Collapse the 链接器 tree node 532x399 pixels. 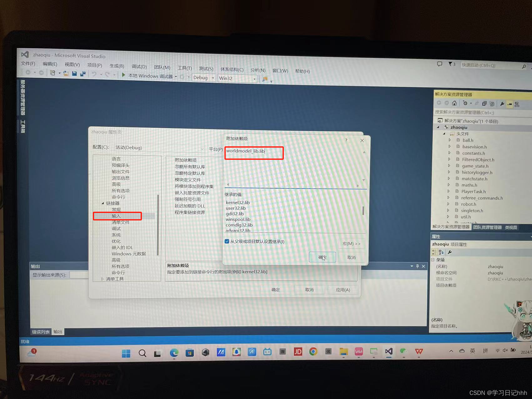click(103, 203)
